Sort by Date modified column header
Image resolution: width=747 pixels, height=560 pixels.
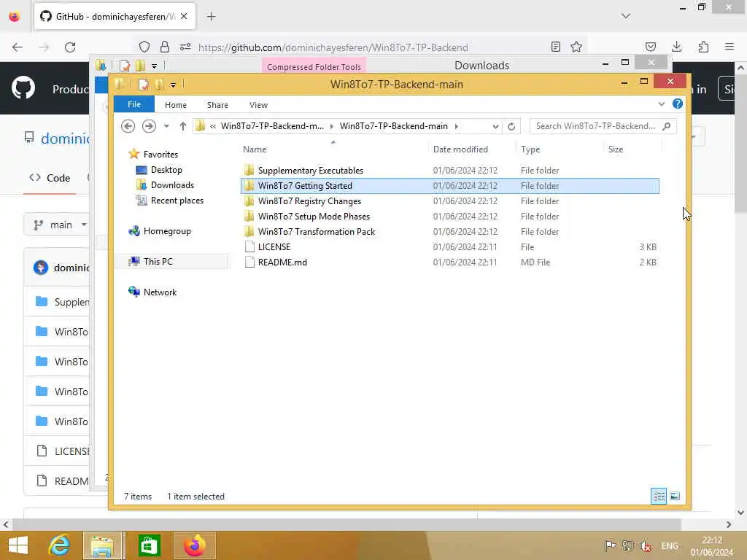[x=460, y=149]
